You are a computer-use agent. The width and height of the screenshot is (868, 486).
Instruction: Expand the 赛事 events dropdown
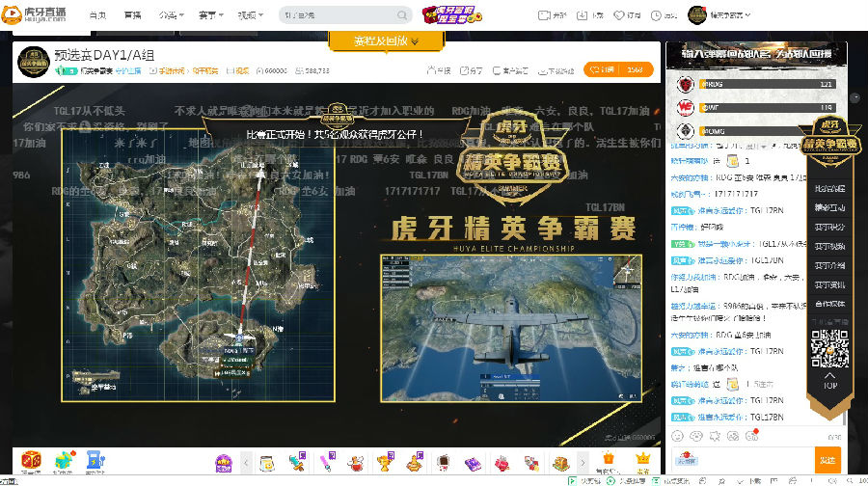(x=211, y=14)
